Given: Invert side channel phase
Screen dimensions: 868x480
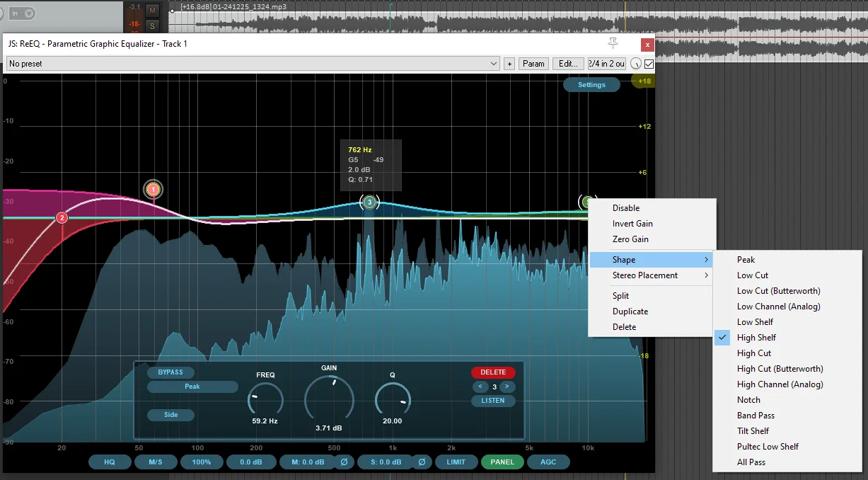Looking at the screenshot, I should (x=422, y=462).
